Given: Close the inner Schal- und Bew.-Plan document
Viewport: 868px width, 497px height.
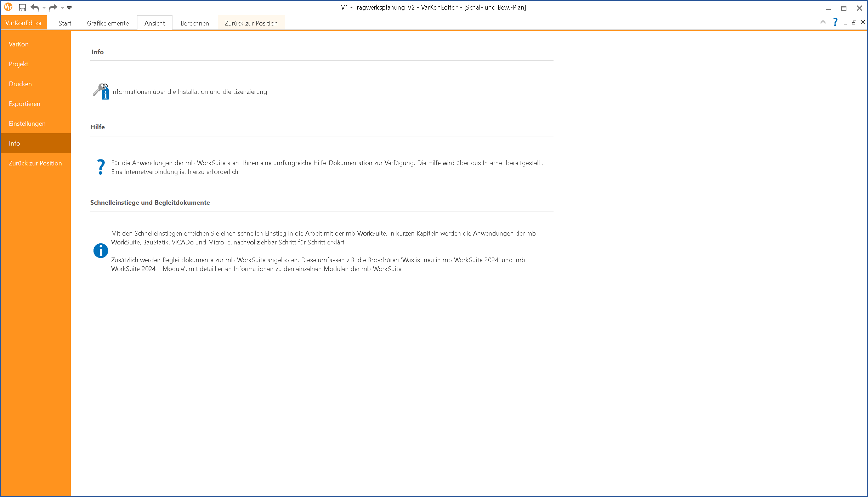Looking at the screenshot, I should click(863, 22).
